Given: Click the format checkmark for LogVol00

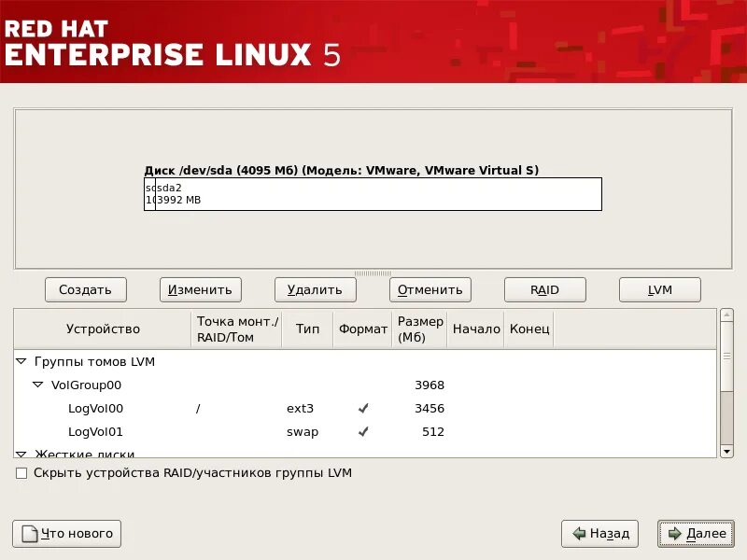Looking at the screenshot, I should point(363,409).
